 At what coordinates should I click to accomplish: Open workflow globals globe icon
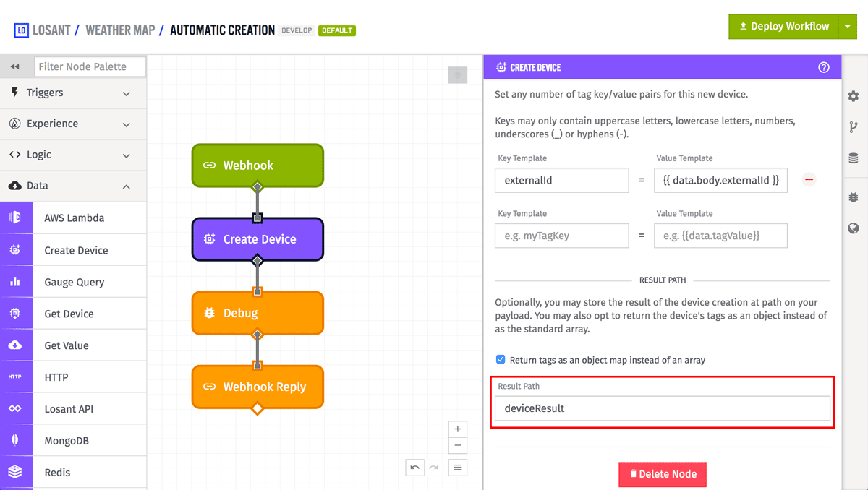point(854,228)
